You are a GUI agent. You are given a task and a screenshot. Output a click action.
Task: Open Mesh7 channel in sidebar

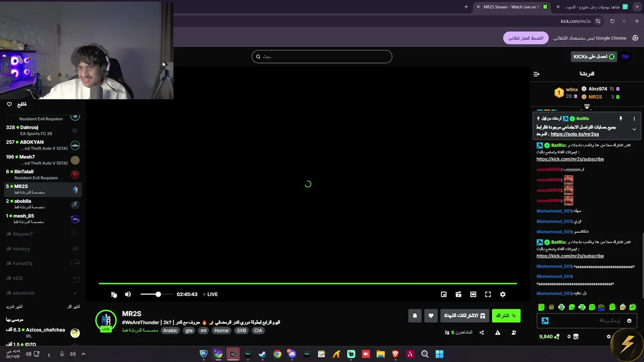43,160
